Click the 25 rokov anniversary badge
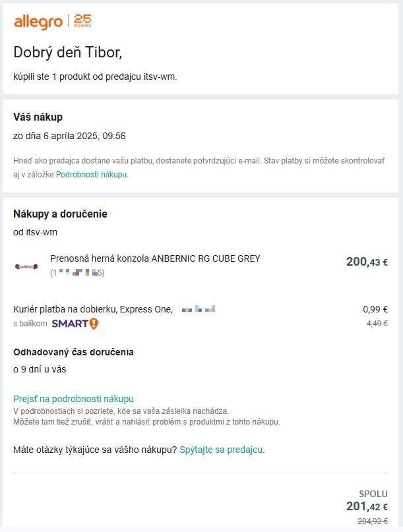The height and width of the screenshot is (532, 403). pyautogui.click(x=83, y=21)
